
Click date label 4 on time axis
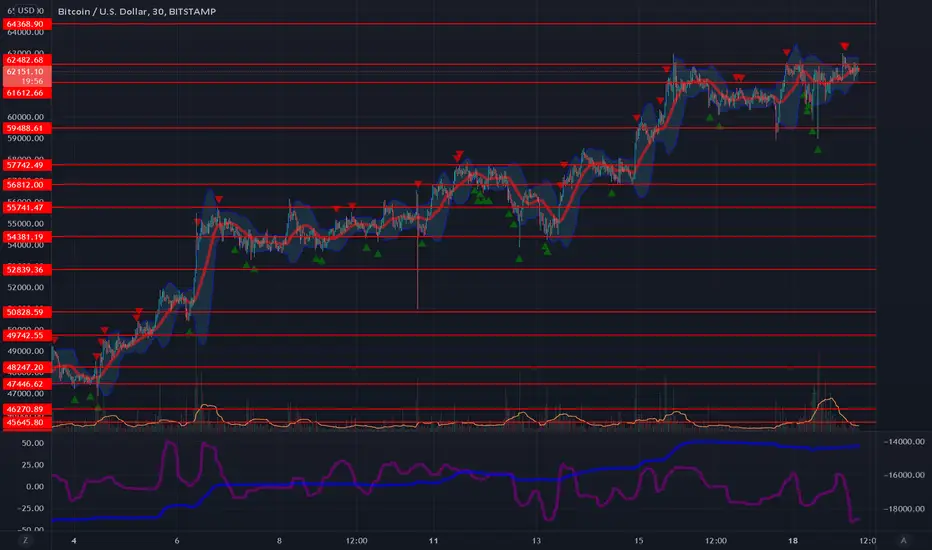pyautogui.click(x=74, y=540)
